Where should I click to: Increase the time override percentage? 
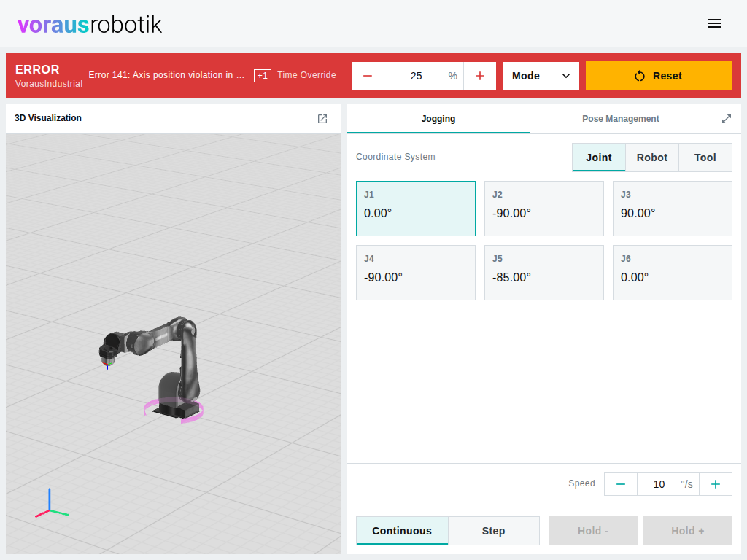480,76
